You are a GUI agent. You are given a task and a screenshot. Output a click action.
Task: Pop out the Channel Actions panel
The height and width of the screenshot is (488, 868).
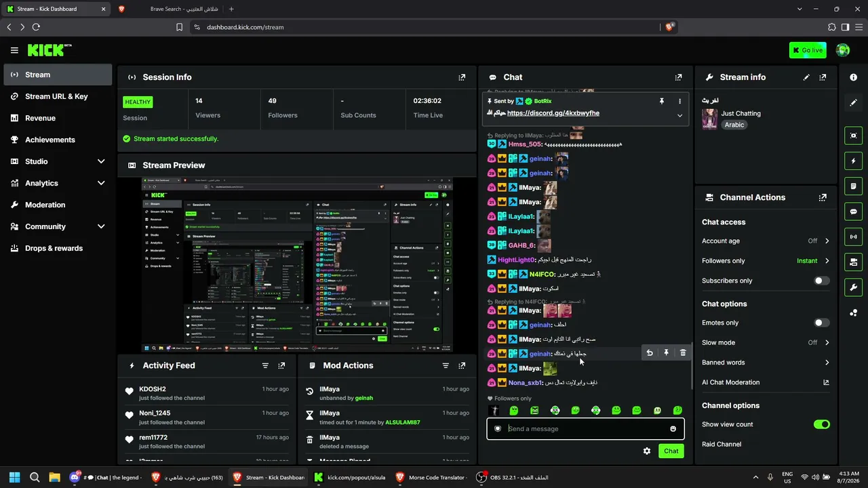(x=823, y=197)
